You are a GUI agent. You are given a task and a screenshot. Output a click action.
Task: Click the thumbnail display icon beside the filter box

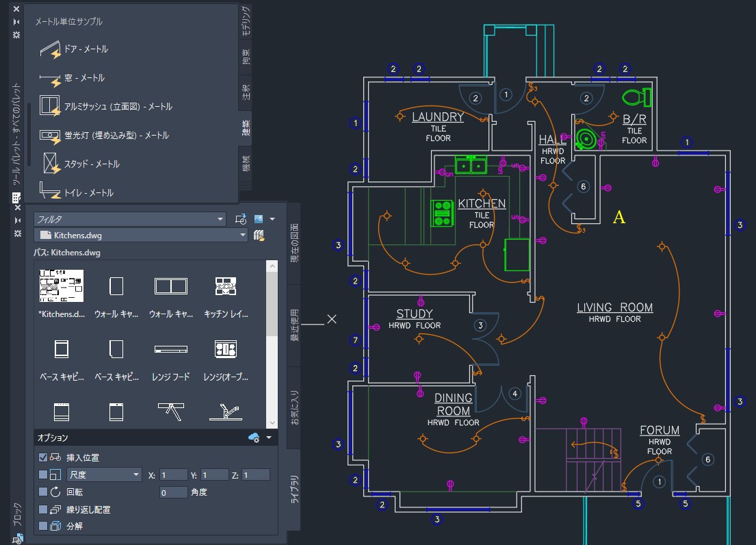pos(259,218)
